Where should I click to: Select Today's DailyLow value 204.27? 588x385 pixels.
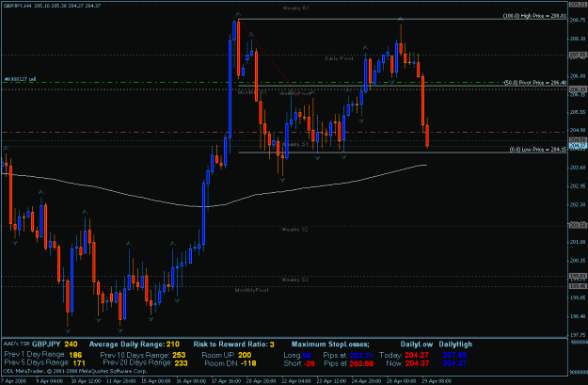(417, 355)
